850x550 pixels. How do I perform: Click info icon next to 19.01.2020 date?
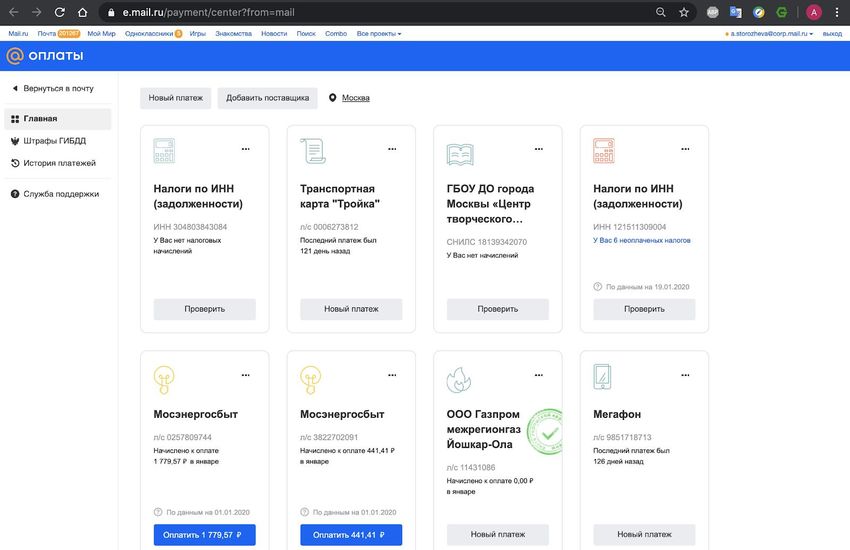(x=597, y=287)
